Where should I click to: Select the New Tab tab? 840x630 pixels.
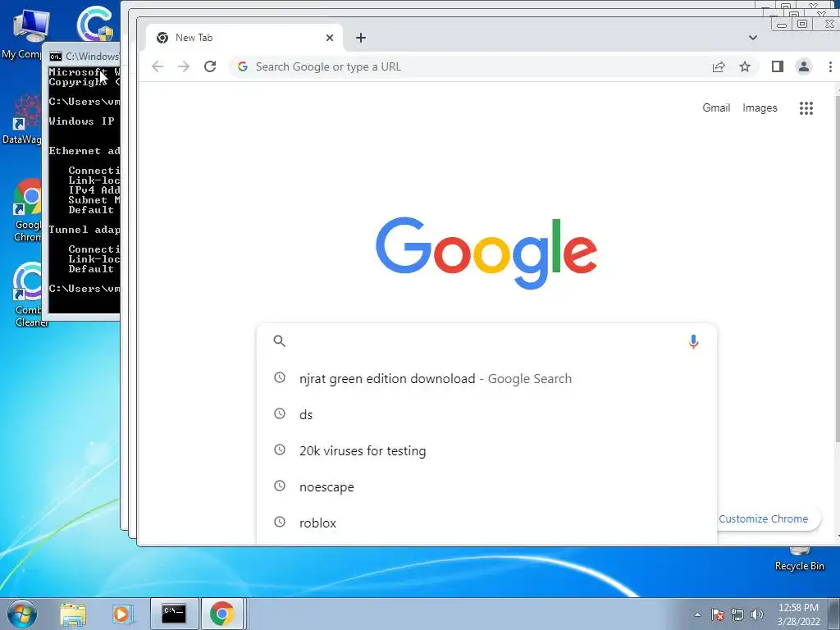tap(244, 38)
